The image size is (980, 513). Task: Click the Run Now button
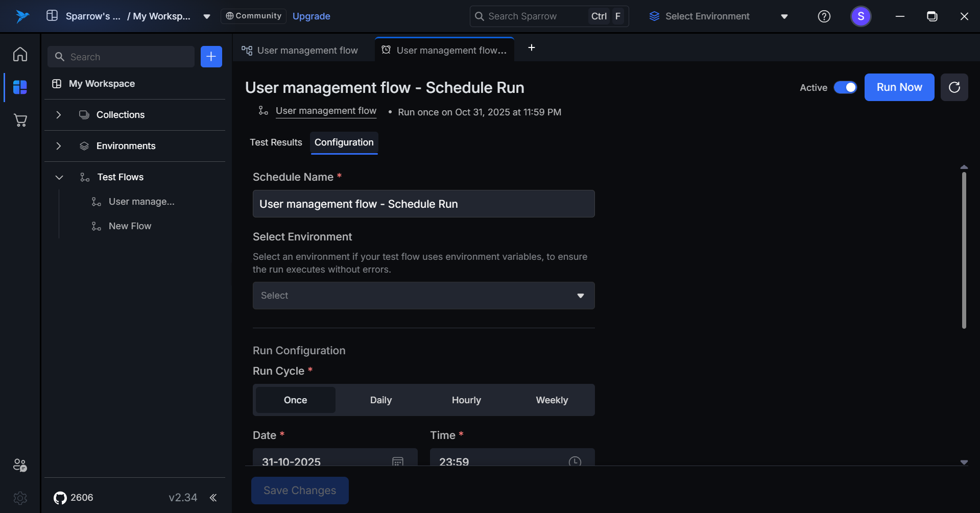[x=899, y=87]
